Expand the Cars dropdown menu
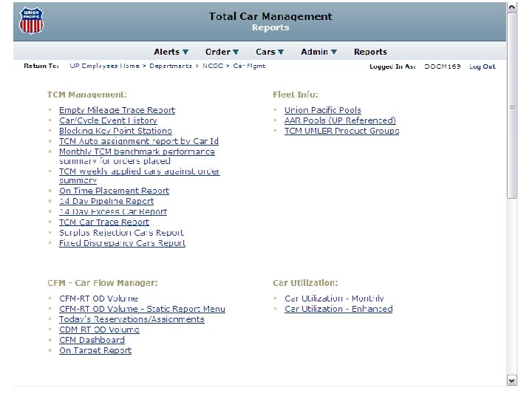 [x=270, y=52]
